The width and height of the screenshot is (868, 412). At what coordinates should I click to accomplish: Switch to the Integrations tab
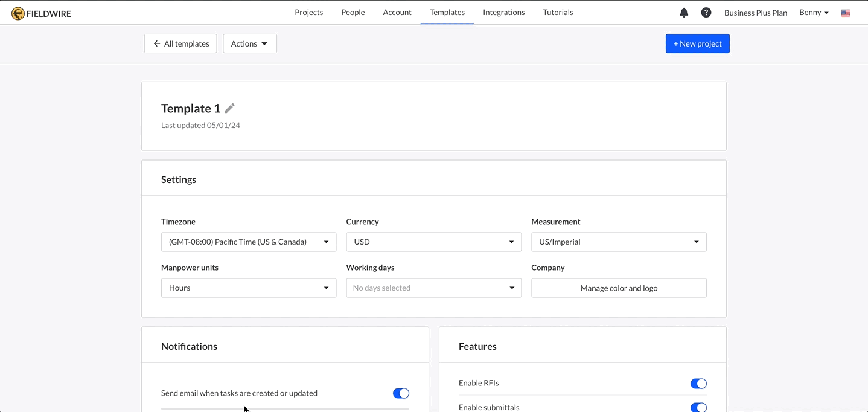503,12
